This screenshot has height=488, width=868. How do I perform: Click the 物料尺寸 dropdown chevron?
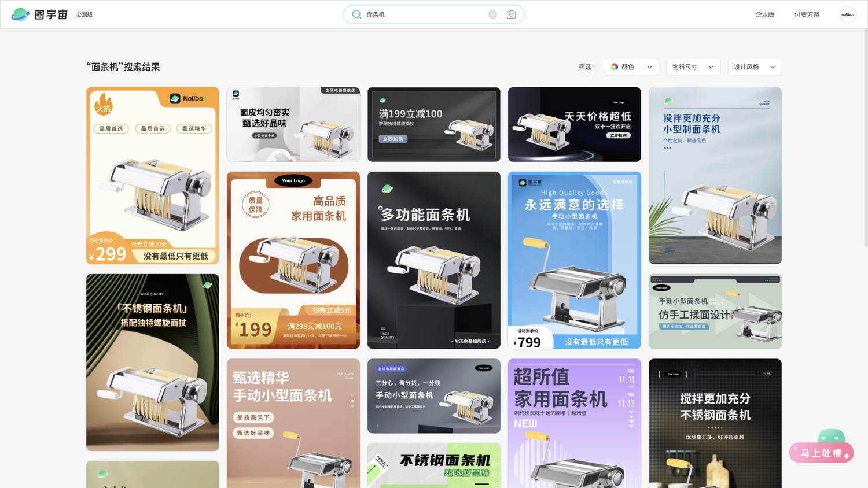click(711, 67)
